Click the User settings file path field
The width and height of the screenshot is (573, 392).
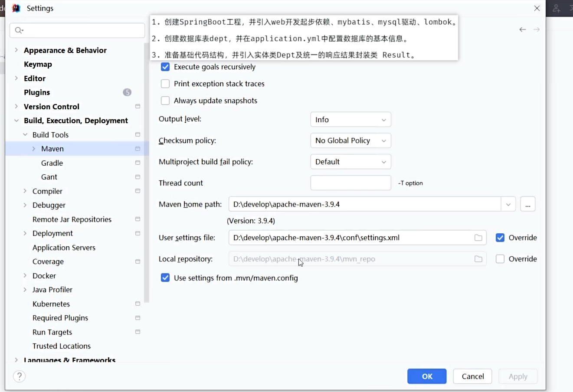[357, 238]
